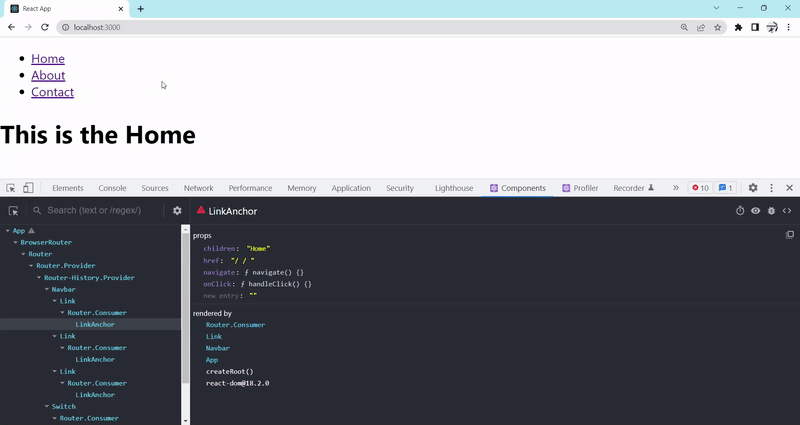800x425 pixels.
Task: Click the site info icon in address bar
Action: point(65,27)
